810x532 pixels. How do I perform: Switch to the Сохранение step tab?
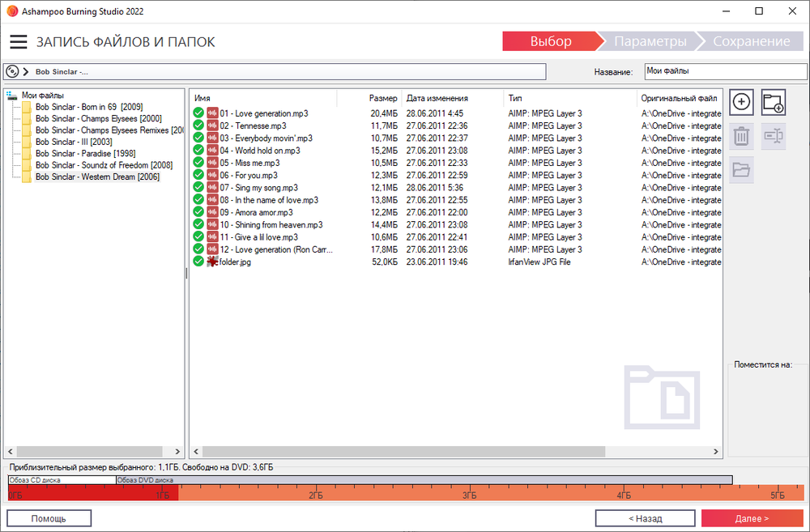click(751, 41)
